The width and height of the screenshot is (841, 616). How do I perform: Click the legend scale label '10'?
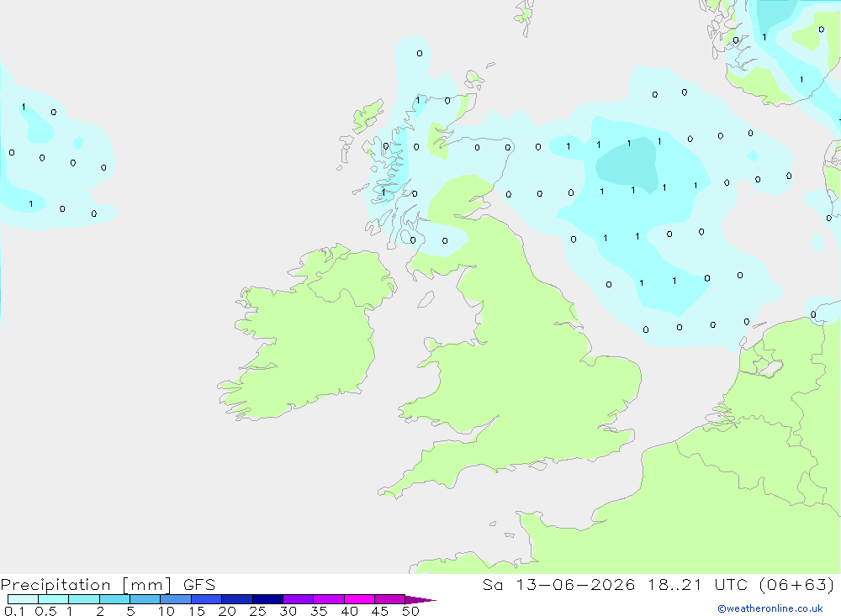coord(166,611)
